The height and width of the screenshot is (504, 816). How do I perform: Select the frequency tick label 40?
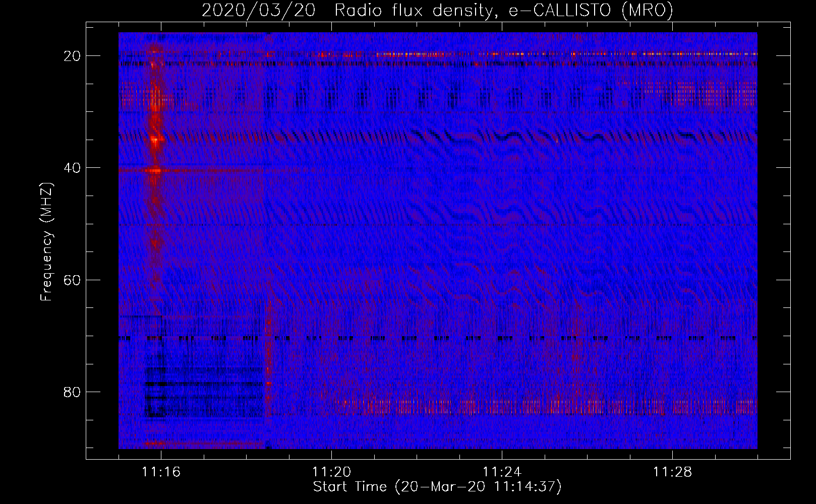click(x=72, y=168)
